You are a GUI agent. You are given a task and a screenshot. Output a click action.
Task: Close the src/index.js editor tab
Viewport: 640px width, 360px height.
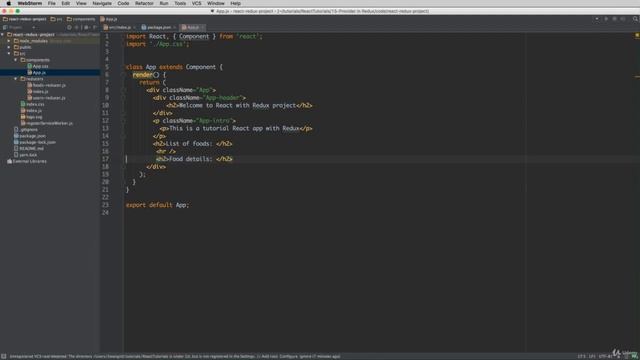coord(134,27)
